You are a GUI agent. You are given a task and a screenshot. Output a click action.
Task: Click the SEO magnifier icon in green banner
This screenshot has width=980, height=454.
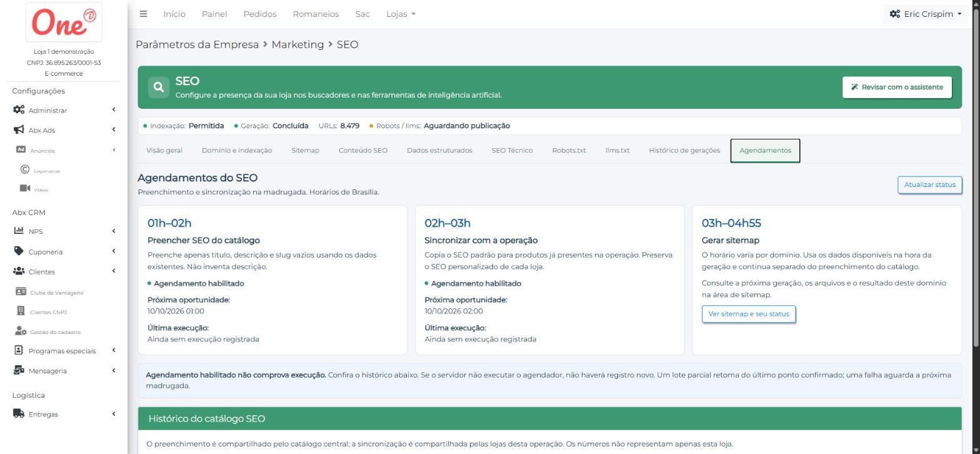coord(159,87)
